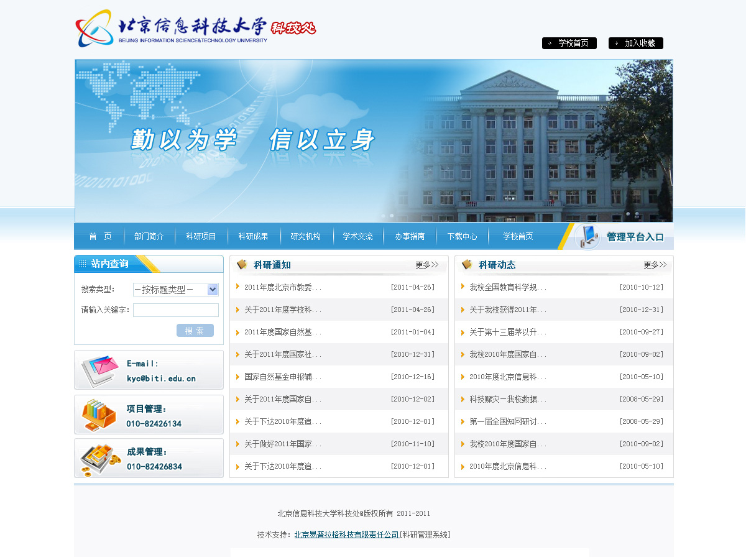The width and height of the screenshot is (746, 560).
Task: Open 研究机构 in the navigation bar
Action: click(x=306, y=236)
